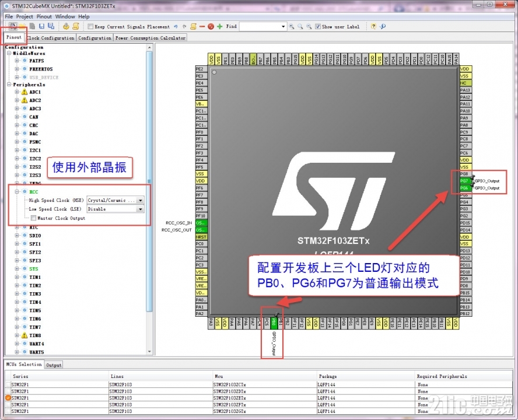Click the PA13 pin on the chip
Screen dimensions: 518x420
pyautogui.click(x=465, y=90)
